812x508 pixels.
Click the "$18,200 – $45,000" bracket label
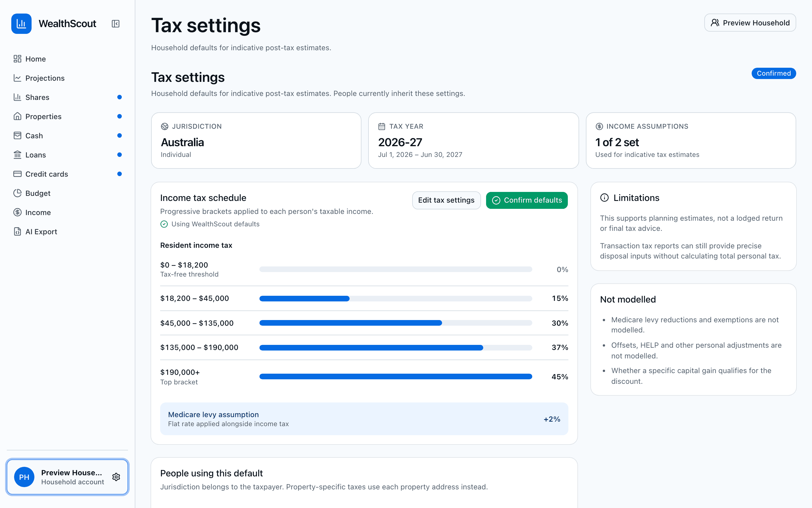195,298
